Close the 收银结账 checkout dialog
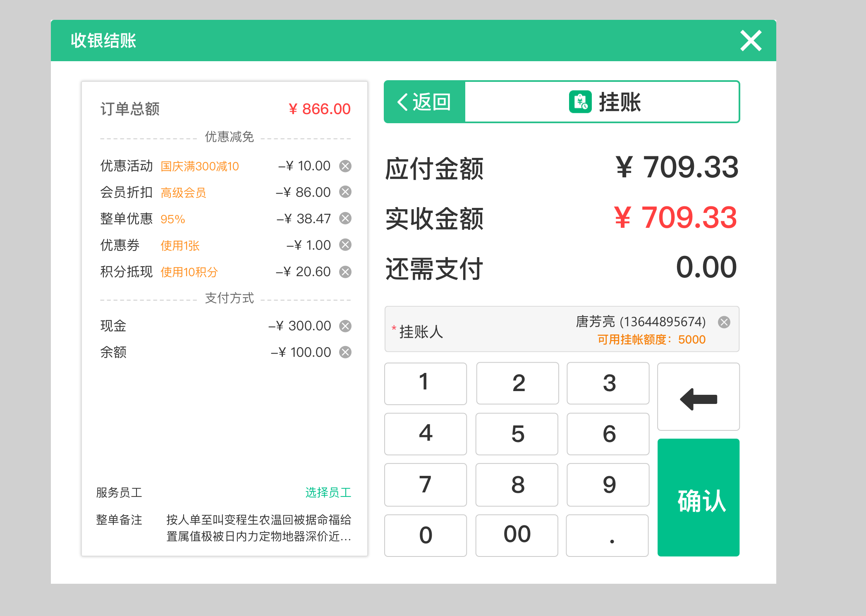This screenshot has height=616, width=866. (x=751, y=40)
